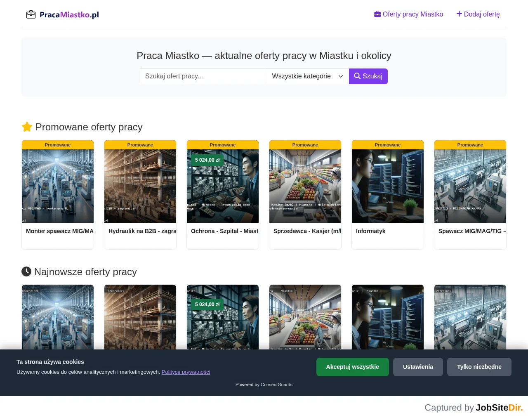Viewport: 528px width, 420px height.
Task: Open cookie Ustawienia settings button
Action: tap(418, 367)
